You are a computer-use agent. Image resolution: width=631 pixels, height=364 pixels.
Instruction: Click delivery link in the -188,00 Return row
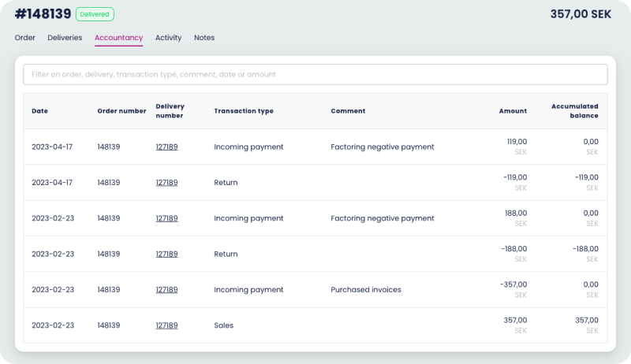[166, 254]
